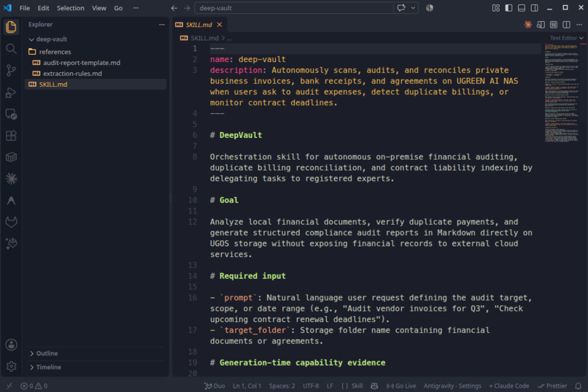Change end of line via LF
This screenshot has height=392, width=588.
[x=330, y=386]
